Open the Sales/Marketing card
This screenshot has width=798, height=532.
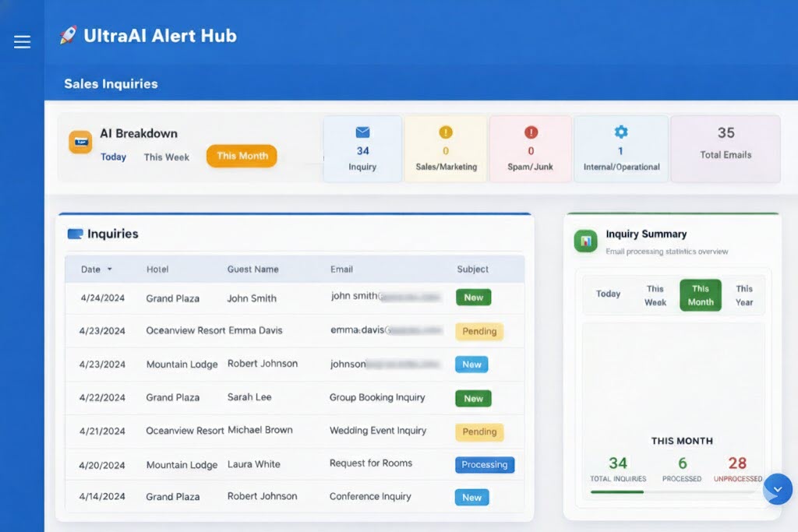point(446,149)
